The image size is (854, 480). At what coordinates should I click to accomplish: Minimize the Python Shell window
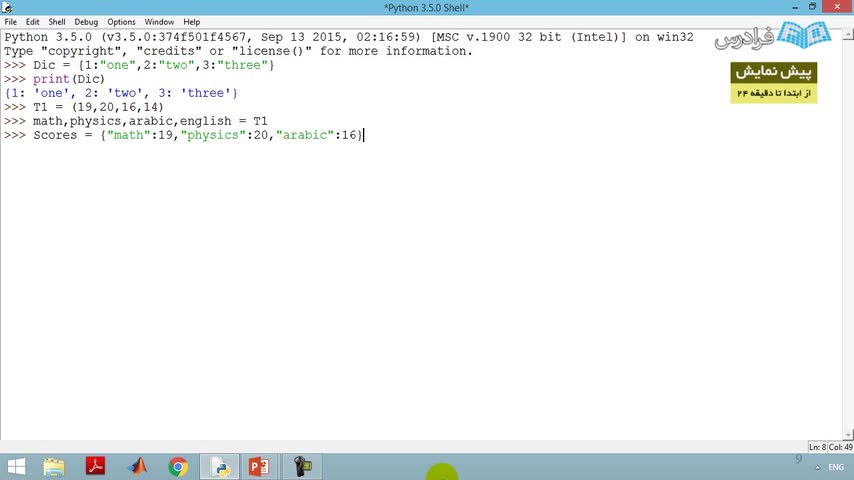pyautogui.click(x=795, y=7)
